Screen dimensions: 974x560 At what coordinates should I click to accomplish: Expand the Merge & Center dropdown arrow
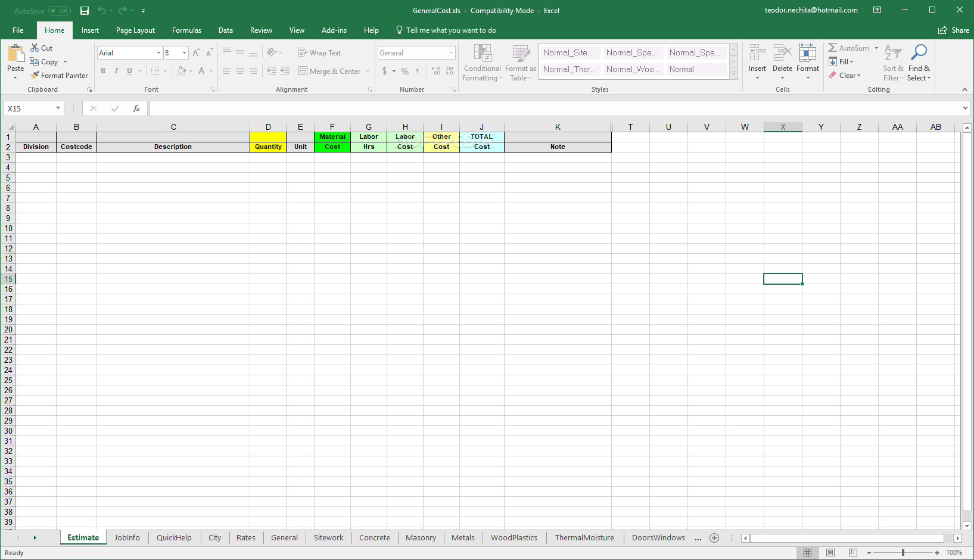click(x=368, y=71)
